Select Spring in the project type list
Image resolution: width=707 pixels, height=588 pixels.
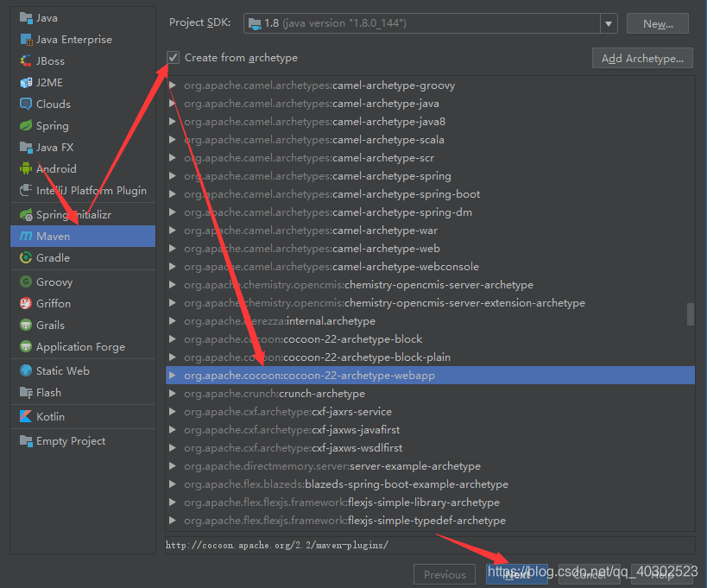pyautogui.click(x=83, y=125)
